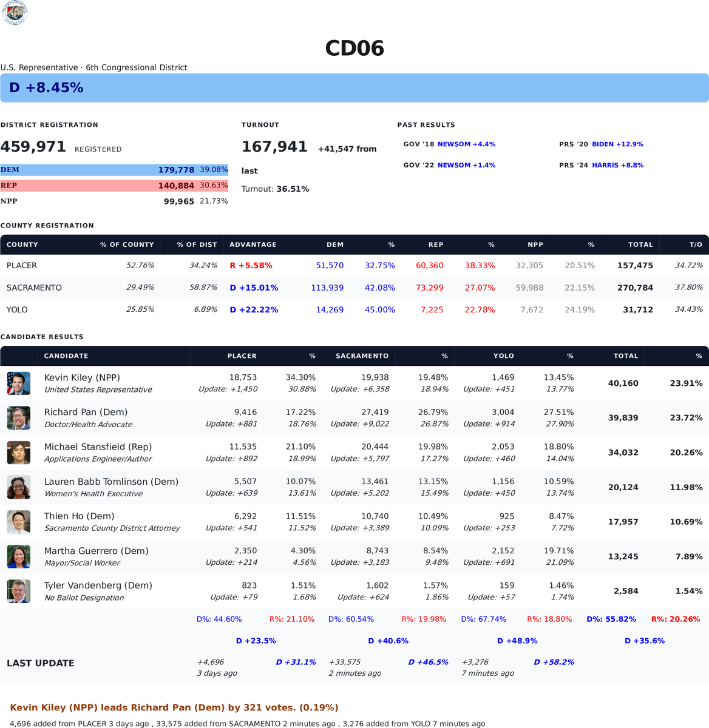Viewport: 709px width, 728px height.
Task: Click the Kevin Kiley (NPP) name
Action: [x=82, y=377]
